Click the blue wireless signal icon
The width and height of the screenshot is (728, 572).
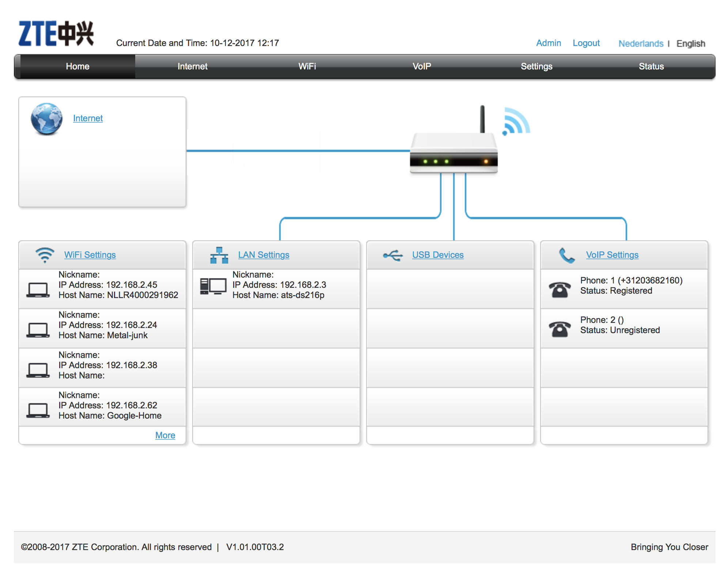(516, 122)
